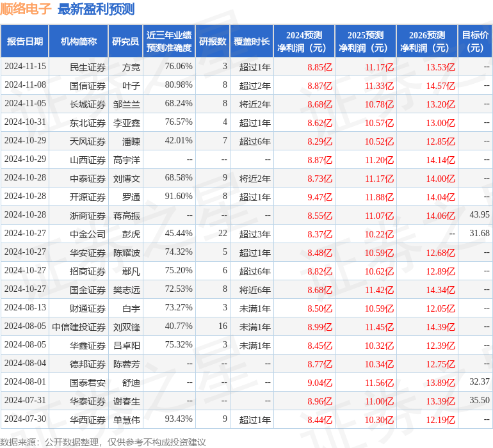The width and height of the screenshot is (493, 448).
Task: Click the 中信建投证券 institution cell
Action: [79, 327]
